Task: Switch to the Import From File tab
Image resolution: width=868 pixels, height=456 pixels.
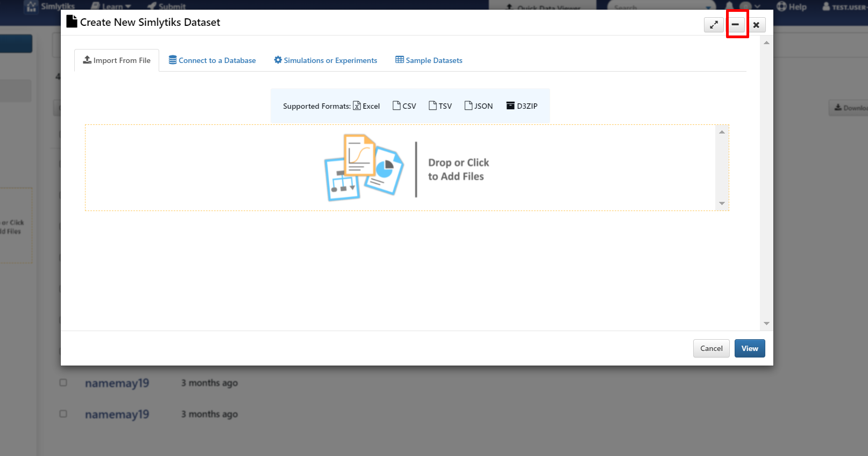Action: point(117,60)
